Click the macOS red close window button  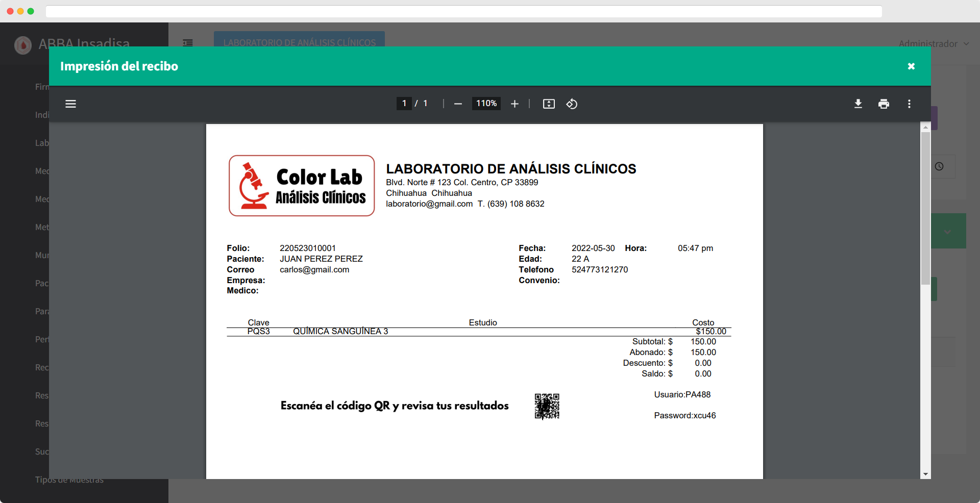click(10, 11)
